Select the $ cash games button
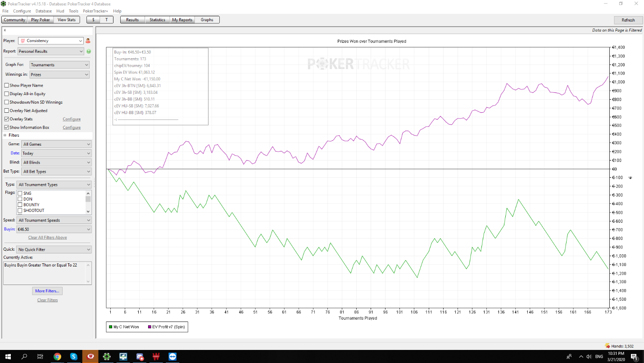Viewport: 644px width, 363px height. click(x=93, y=20)
